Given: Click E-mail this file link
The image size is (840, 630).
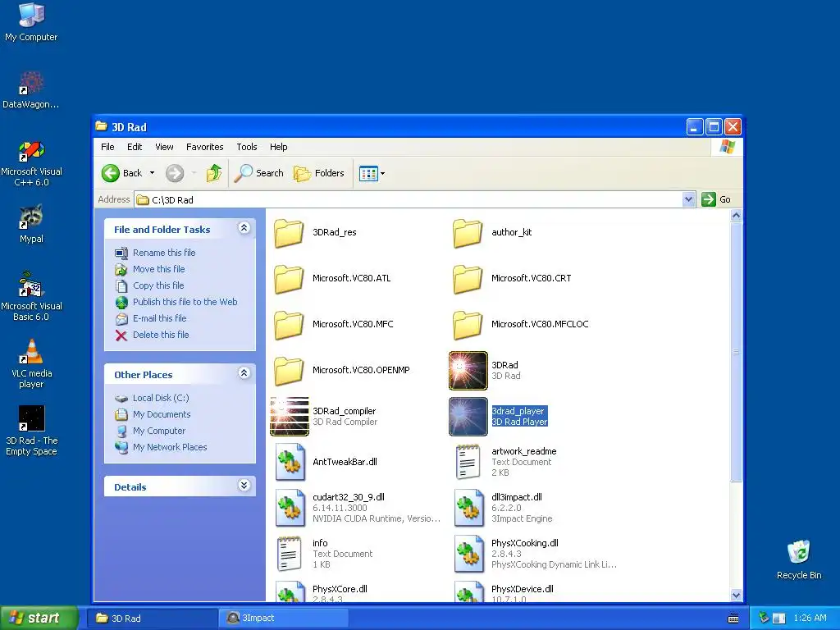Looking at the screenshot, I should click(160, 318).
